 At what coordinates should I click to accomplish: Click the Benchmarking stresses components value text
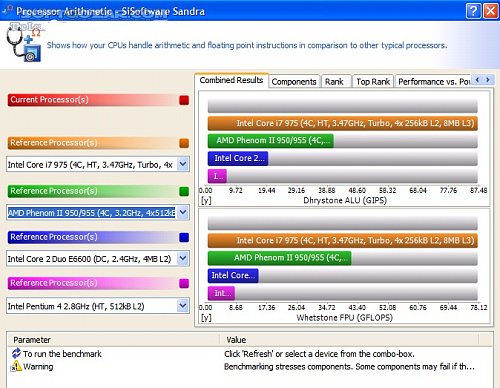(349, 367)
